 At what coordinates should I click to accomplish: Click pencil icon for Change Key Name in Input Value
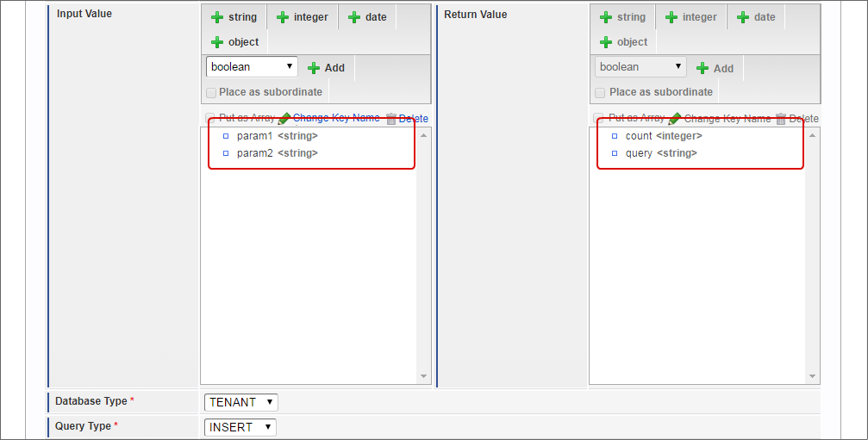click(x=285, y=119)
